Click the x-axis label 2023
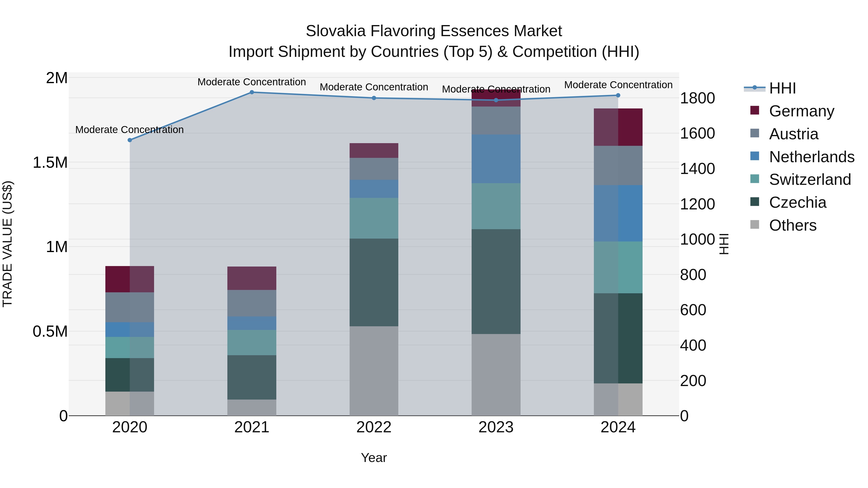868x488 pixels. coord(496,427)
